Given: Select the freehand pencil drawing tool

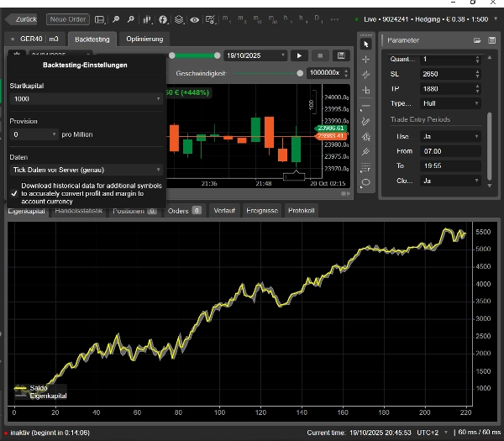Looking at the screenshot, I should coord(365,122).
